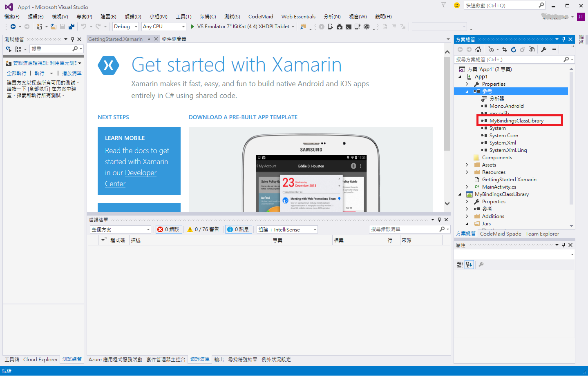Click the notifications filter icon in title bar
The image size is (588, 376).
[444, 5]
